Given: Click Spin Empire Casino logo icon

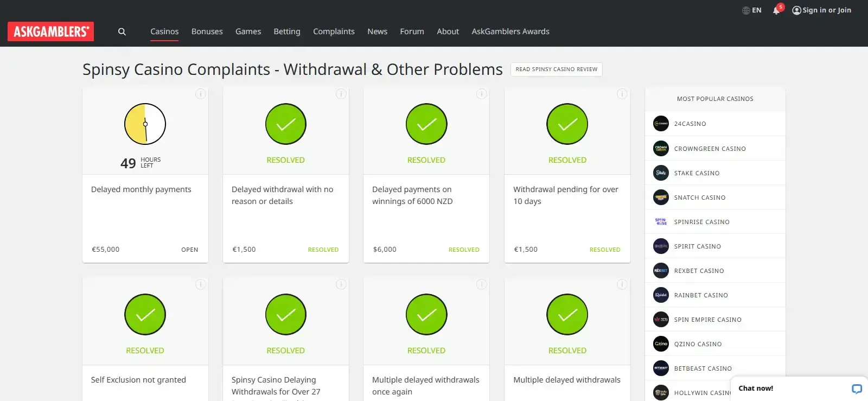Looking at the screenshot, I should 661,319.
